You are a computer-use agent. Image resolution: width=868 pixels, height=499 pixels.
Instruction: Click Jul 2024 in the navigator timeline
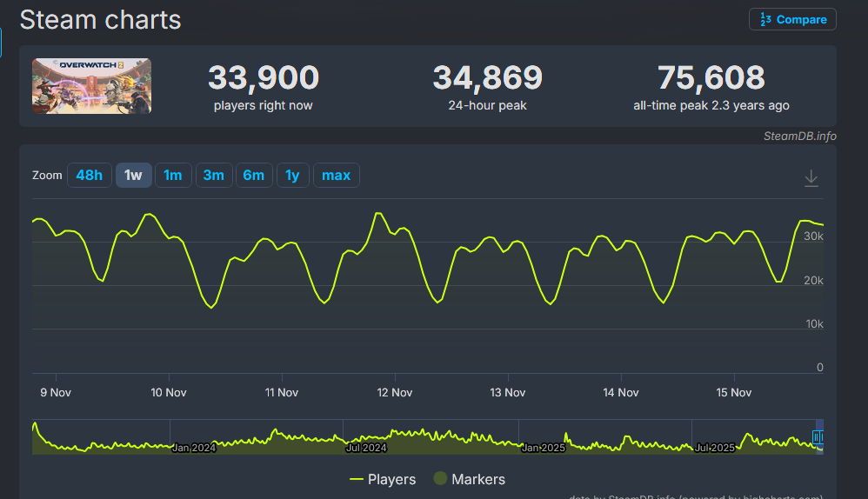point(366,448)
